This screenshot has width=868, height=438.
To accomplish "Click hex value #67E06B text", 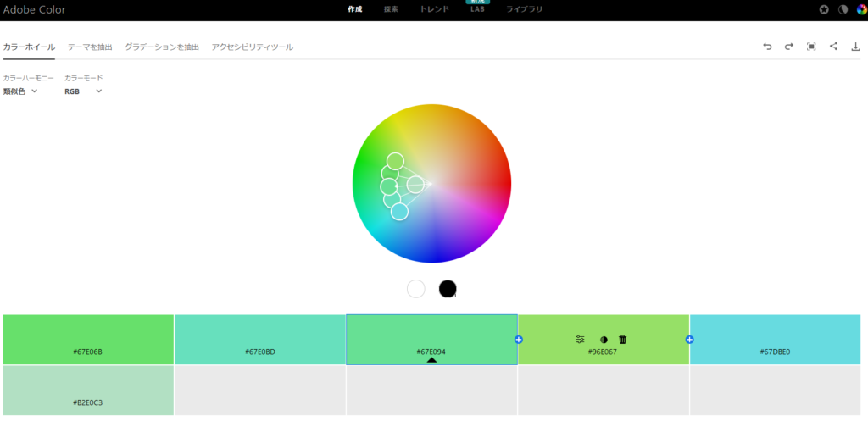I will (88, 352).
